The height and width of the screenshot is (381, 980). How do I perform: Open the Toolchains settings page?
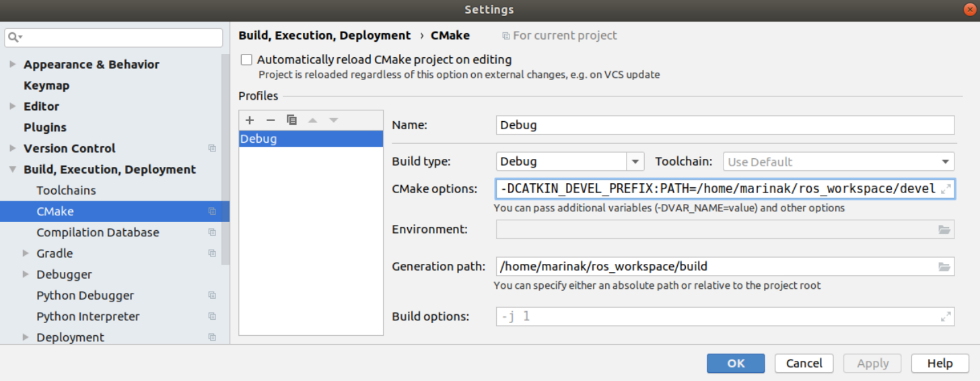(x=66, y=190)
